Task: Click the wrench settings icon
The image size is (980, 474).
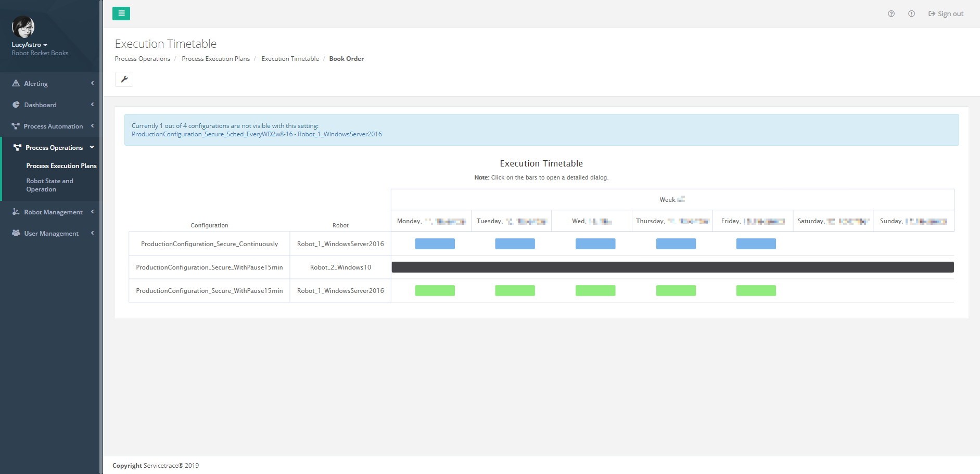Action: tap(124, 79)
